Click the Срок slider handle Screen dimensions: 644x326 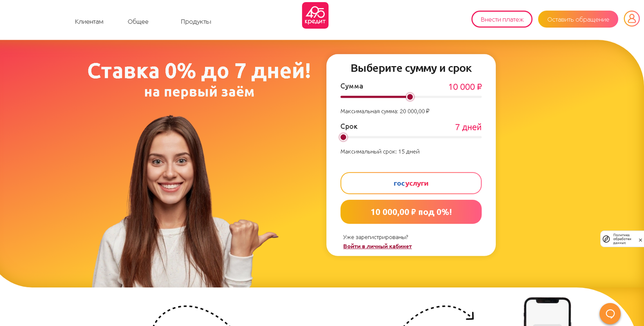click(x=343, y=137)
